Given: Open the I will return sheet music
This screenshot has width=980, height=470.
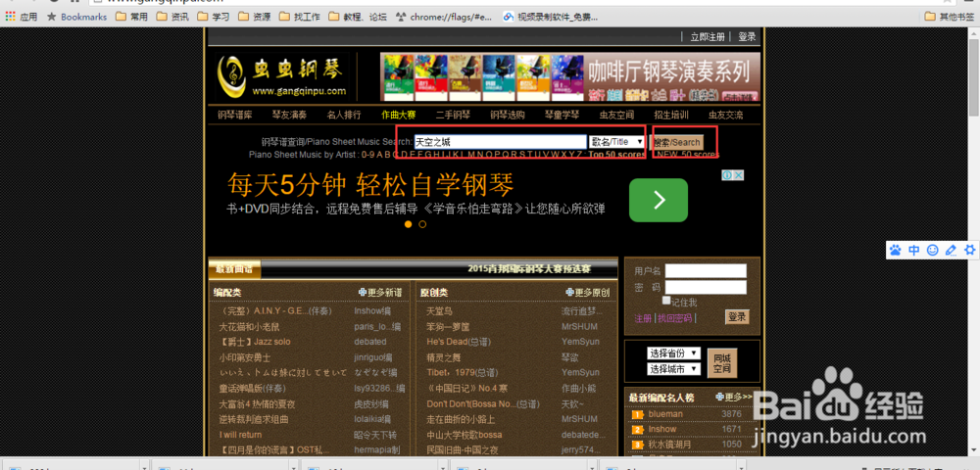Looking at the screenshot, I should (240, 435).
